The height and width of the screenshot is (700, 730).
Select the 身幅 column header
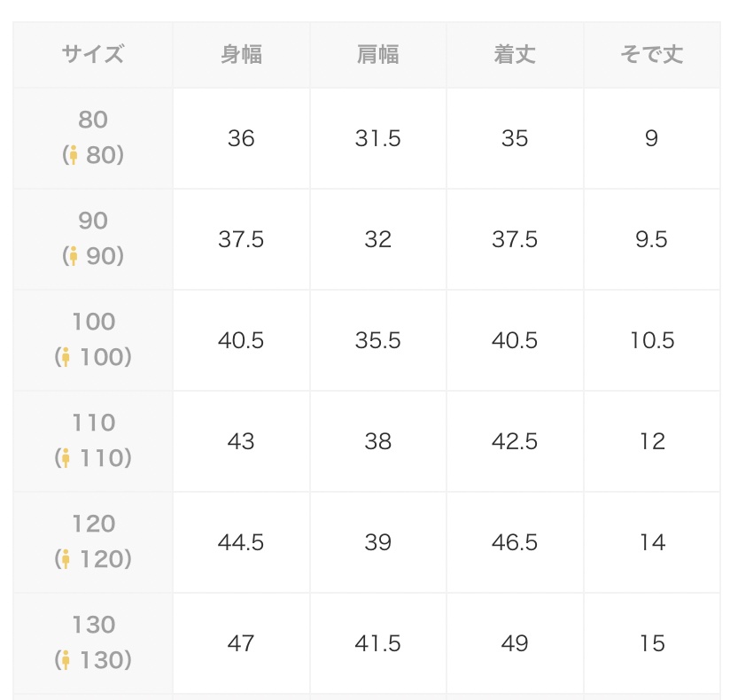pyautogui.click(x=241, y=54)
